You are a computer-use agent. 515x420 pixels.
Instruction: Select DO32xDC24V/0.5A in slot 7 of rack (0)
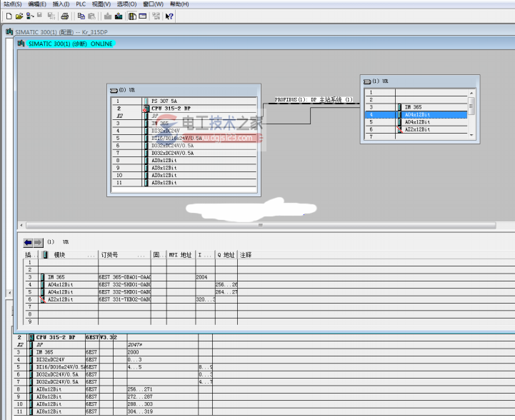point(184,153)
